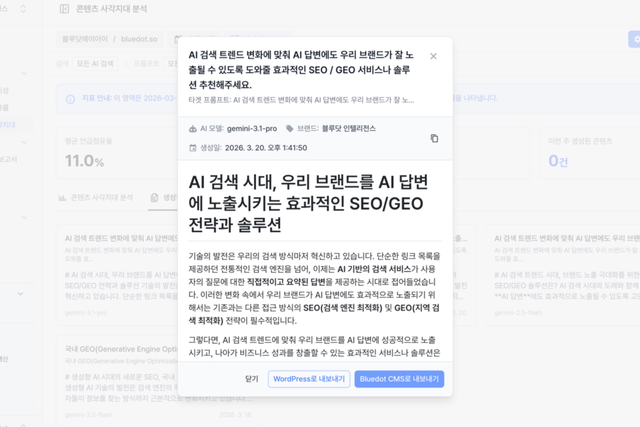Click the 닫기 button in the dialog footer
Screen dimensions: 640x427
251,379
